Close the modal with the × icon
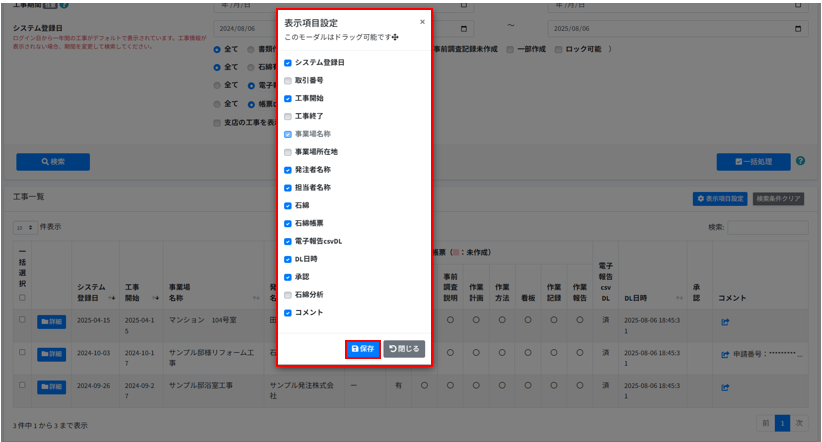Viewport: 822px width, 442px height. click(422, 21)
